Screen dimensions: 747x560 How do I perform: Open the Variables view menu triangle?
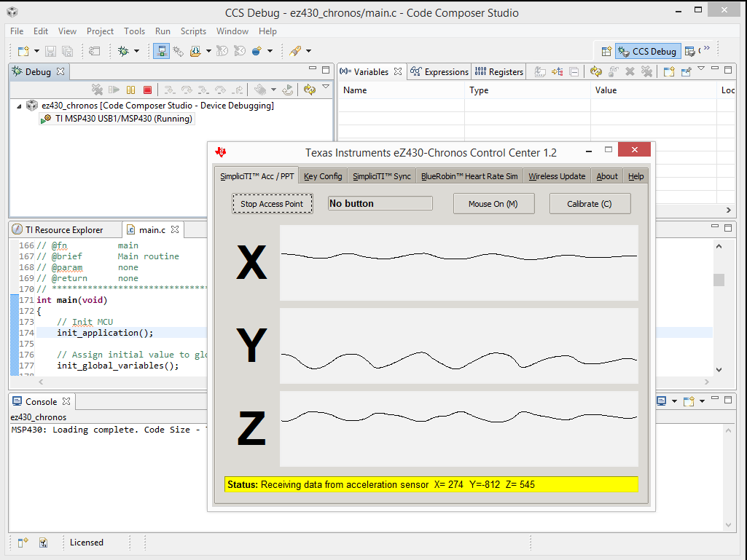701,68
